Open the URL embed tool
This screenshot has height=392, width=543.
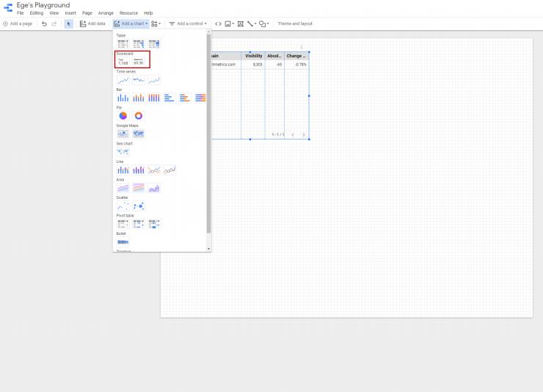(218, 24)
